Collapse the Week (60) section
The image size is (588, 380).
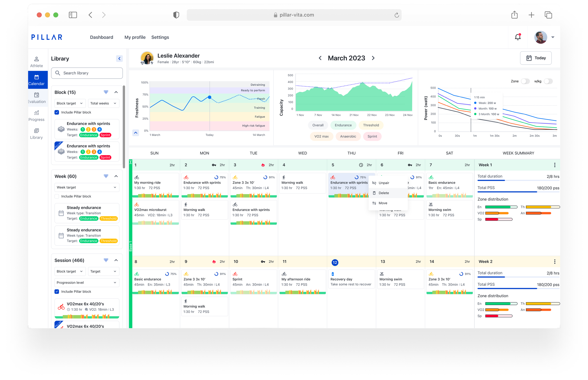pos(116,176)
